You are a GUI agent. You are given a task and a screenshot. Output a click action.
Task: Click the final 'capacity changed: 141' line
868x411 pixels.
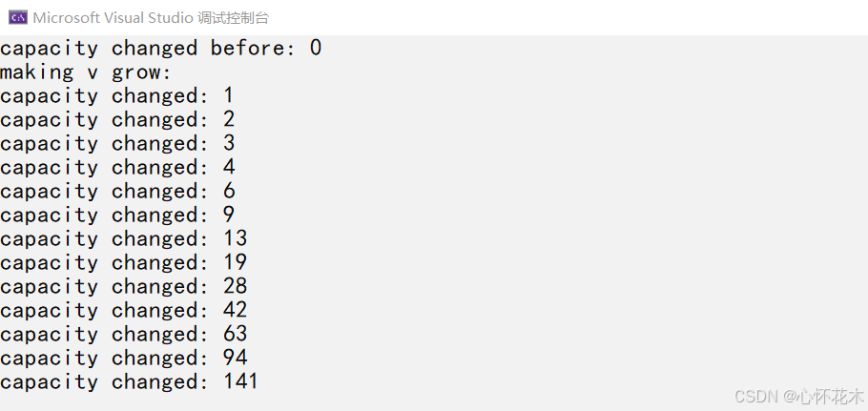(x=129, y=382)
